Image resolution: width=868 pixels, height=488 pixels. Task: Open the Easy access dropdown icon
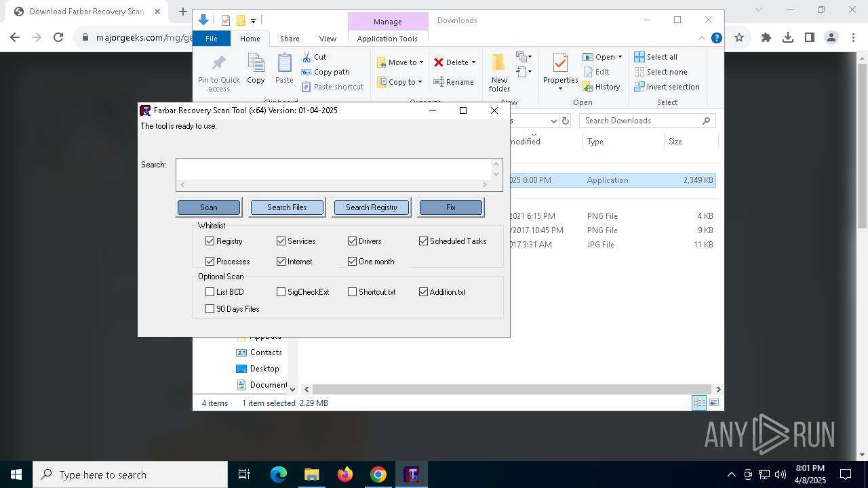tap(524, 71)
